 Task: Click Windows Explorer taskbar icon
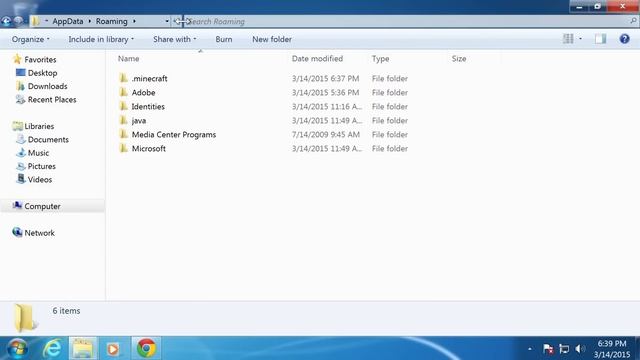pyautogui.click(x=83, y=349)
